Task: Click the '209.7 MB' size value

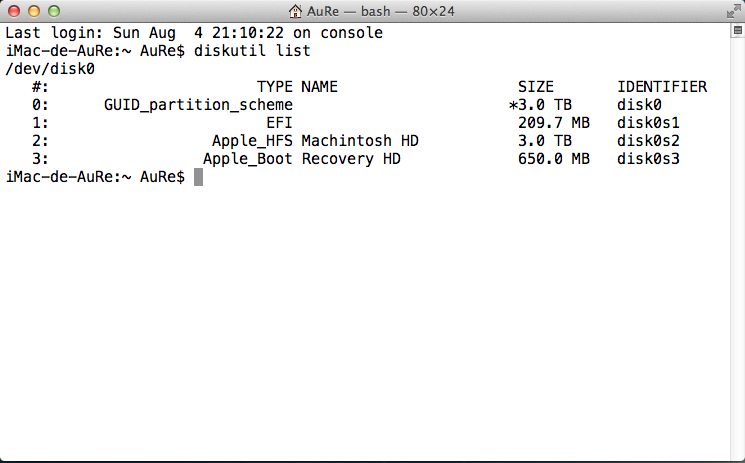Action: (x=554, y=123)
